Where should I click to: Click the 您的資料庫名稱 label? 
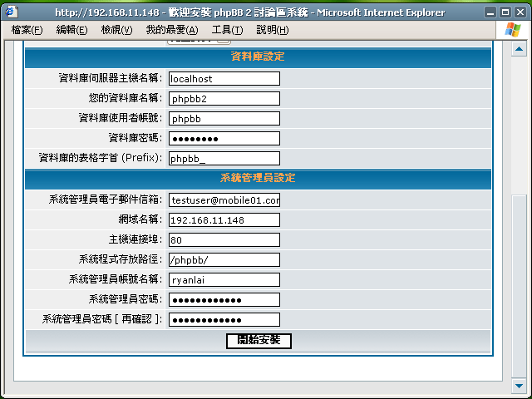tap(125, 98)
